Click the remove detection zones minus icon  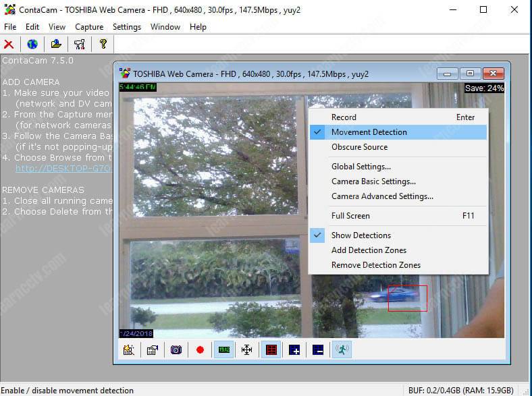click(x=318, y=350)
